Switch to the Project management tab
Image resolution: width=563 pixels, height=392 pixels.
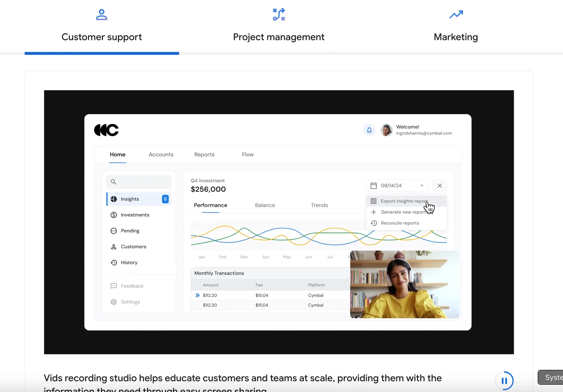tap(279, 37)
